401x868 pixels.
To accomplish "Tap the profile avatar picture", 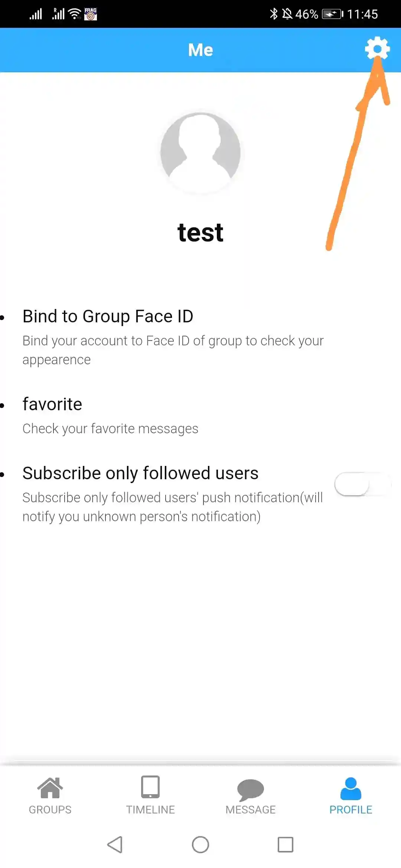I will pos(200,152).
